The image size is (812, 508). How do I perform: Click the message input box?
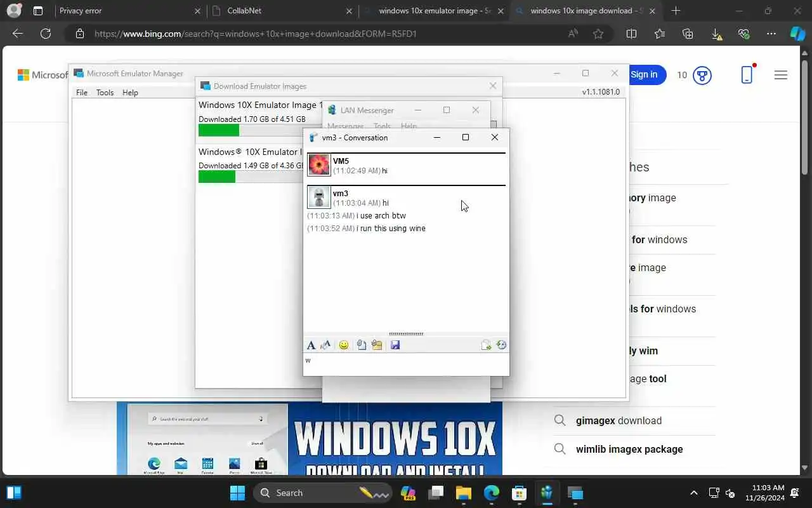pos(406,364)
